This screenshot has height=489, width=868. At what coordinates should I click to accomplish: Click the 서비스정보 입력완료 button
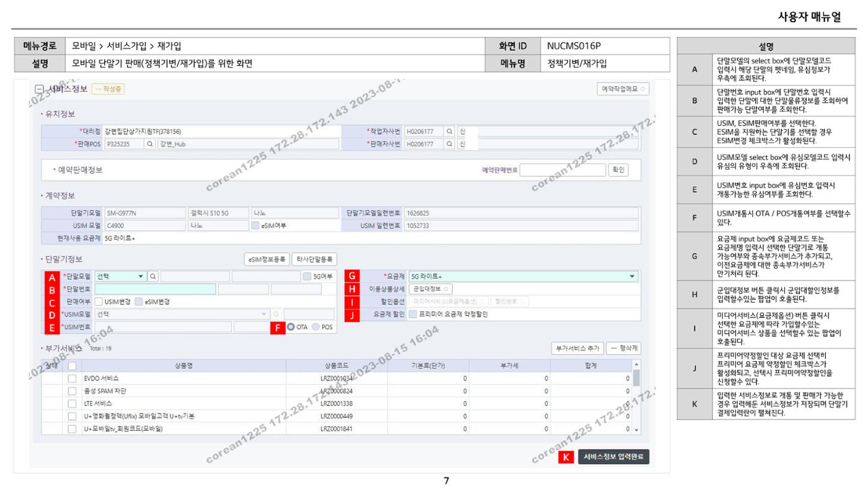614,457
